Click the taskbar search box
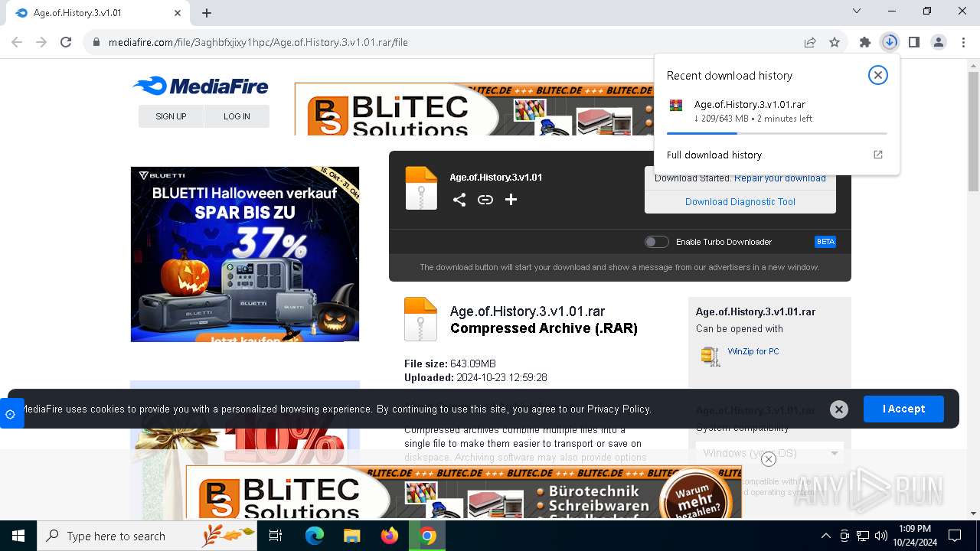The width and height of the screenshot is (980, 551). tap(147, 536)
